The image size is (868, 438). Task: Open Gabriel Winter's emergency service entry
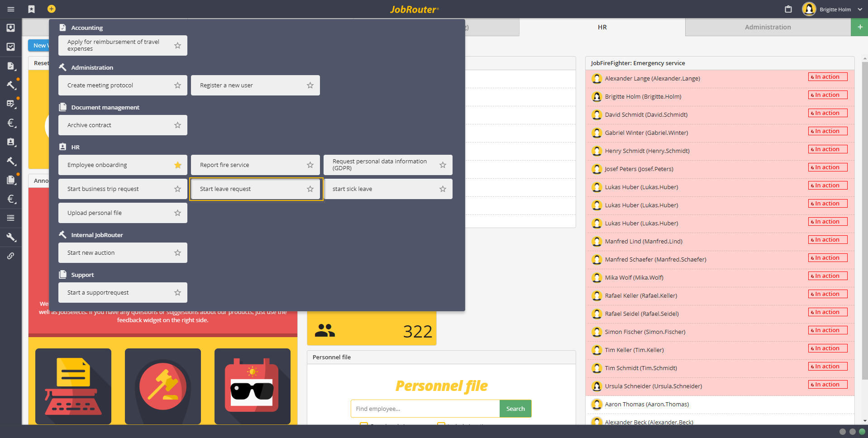[x=720, y=133]
